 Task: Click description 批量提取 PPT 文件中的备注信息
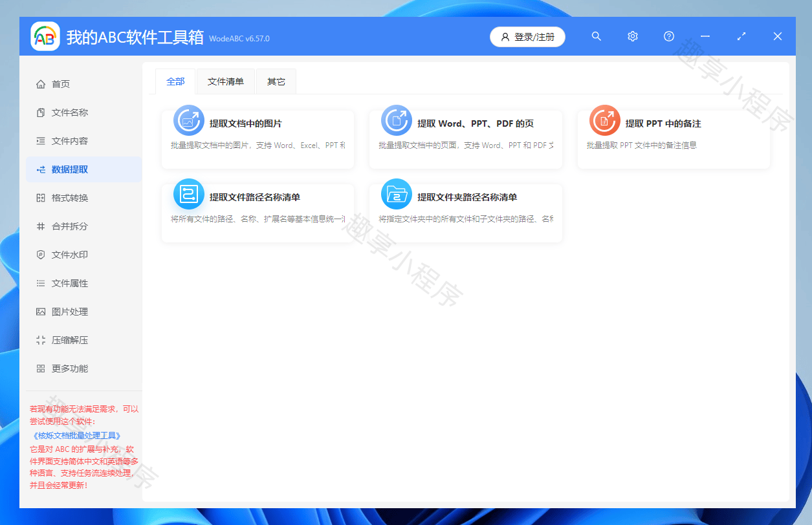pos(642,145)
